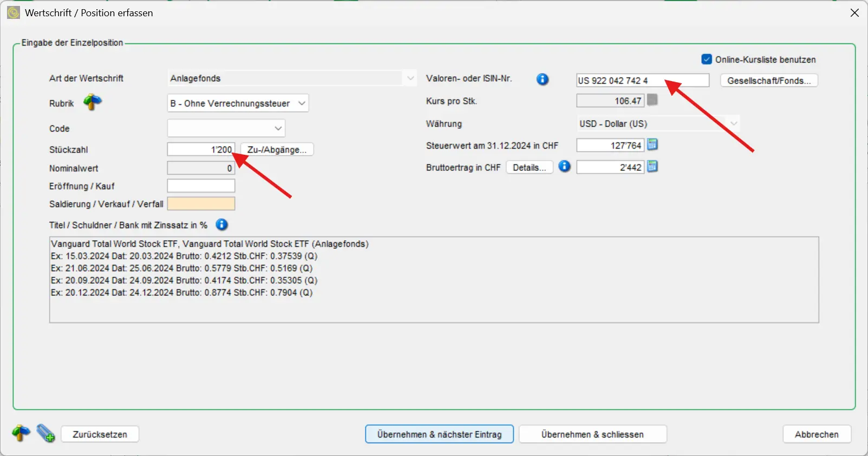Open calculator icon next to Steuerwert field
Image resolution: width=868 pixels, height=456 pixels.
coord(652,144)
